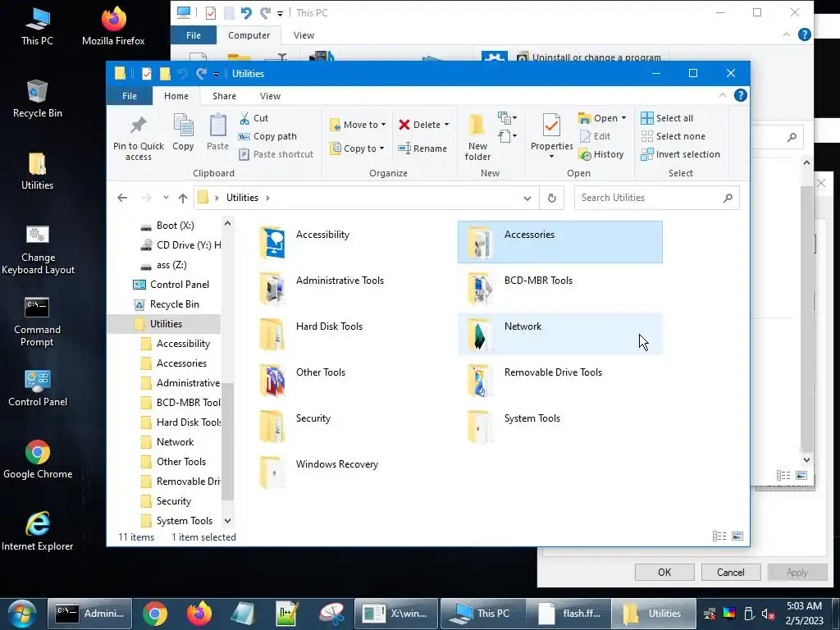The height and width of the screenshot is (630, 840).
Task: Open the Move to dropdown
Action: [358, 125]
